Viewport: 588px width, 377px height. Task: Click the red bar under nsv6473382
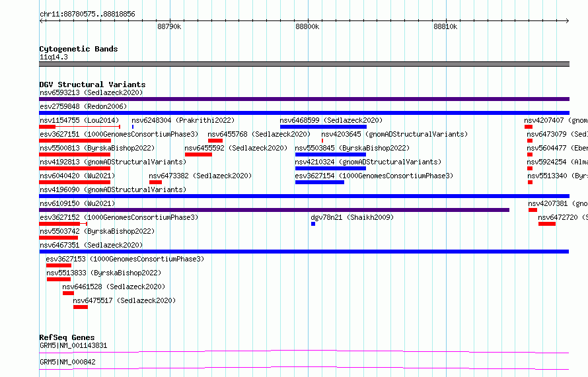point(156,182)
